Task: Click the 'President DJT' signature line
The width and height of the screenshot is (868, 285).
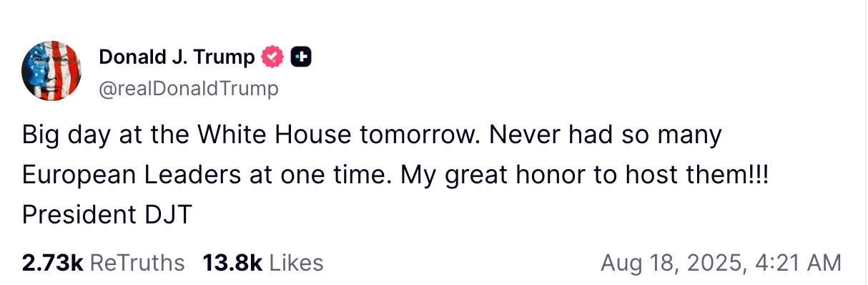Action: point(107,214)
